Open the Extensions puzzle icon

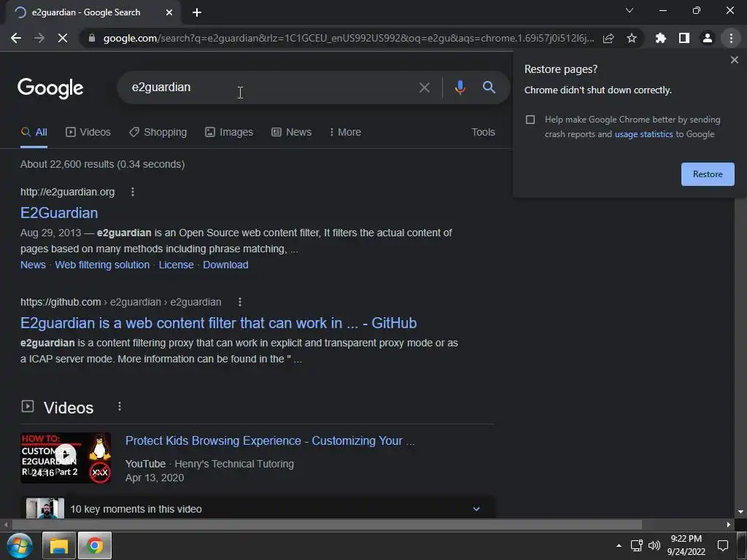point(661,38)
